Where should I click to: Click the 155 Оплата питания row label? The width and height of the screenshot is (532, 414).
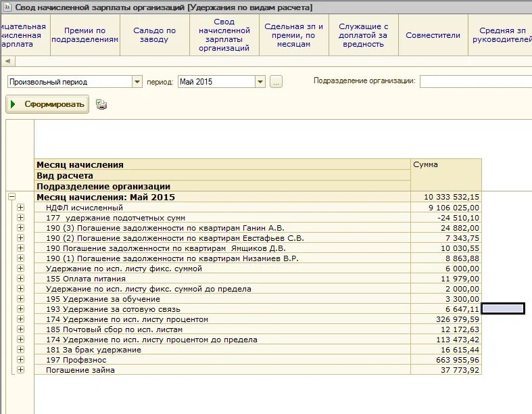tap(86, 279)
